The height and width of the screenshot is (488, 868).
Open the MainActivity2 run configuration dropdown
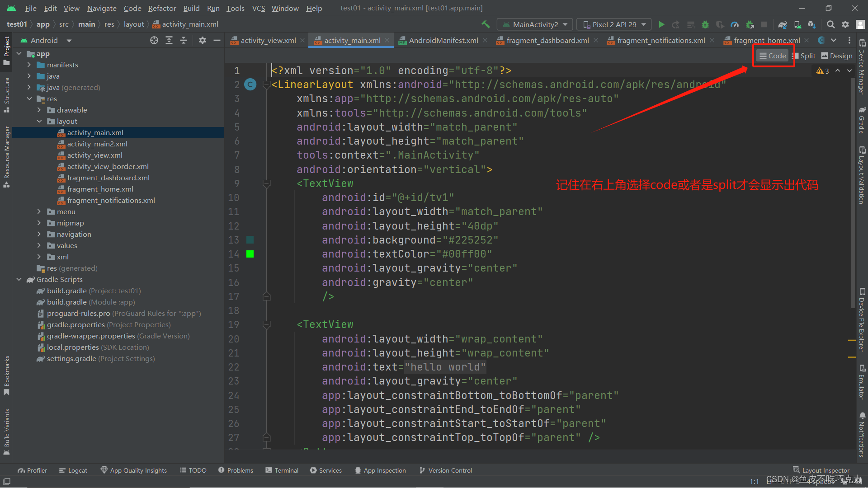(535, 24)
